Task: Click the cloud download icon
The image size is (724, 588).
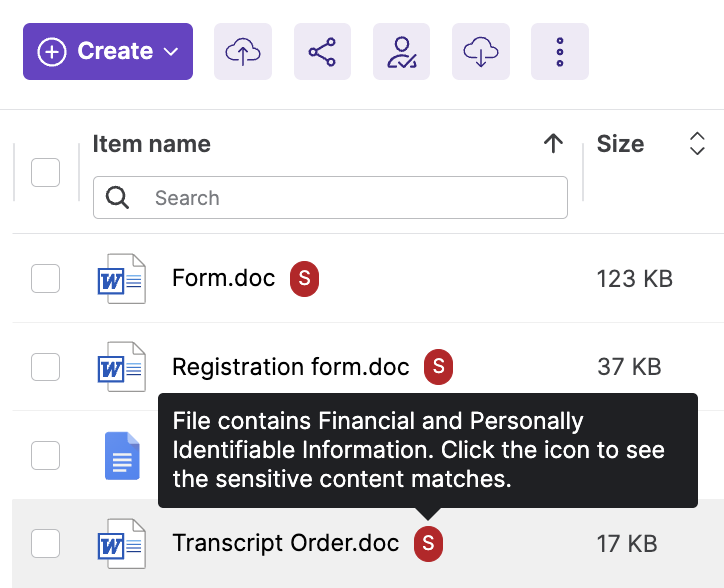Action: pos(481,51)
